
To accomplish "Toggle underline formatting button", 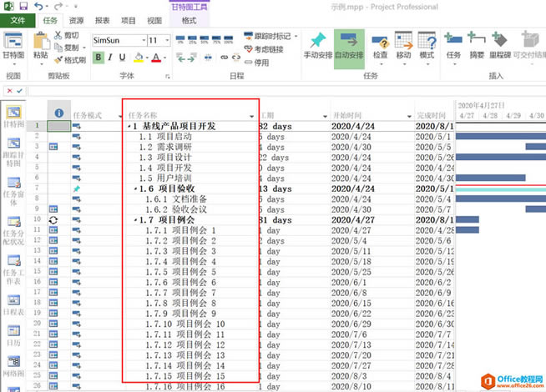I will 122,58.
